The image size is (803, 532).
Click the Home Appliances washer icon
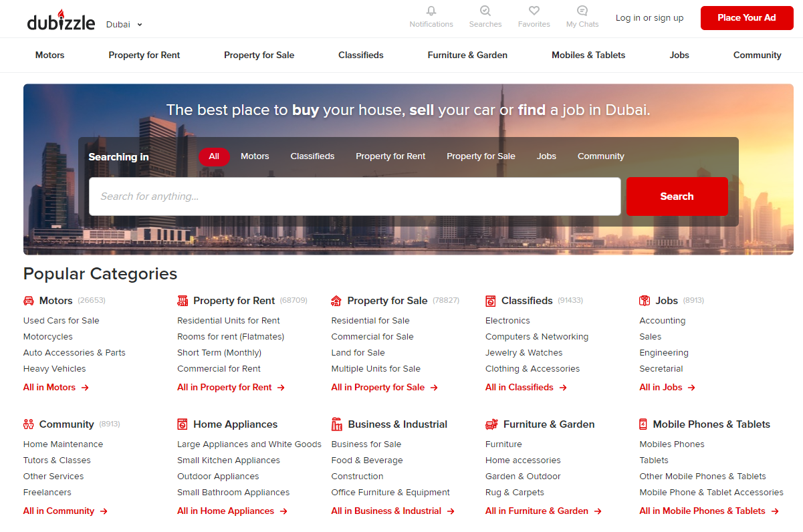[x=183, y=424]
